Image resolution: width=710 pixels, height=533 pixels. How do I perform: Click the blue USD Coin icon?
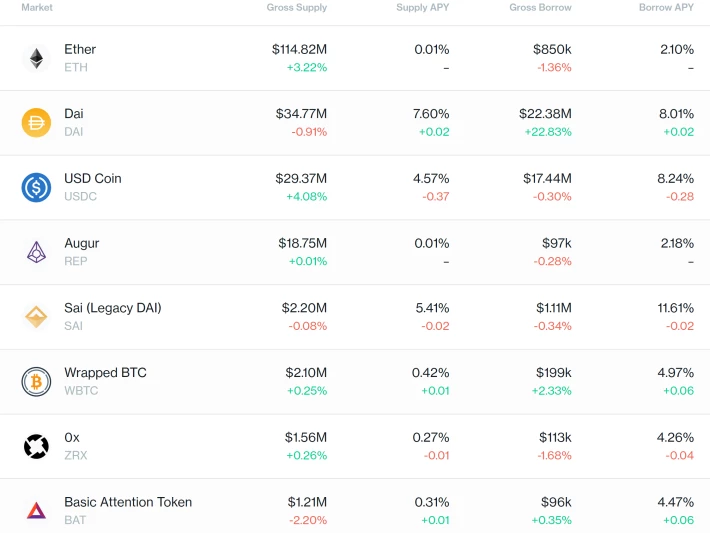[36, 187]
